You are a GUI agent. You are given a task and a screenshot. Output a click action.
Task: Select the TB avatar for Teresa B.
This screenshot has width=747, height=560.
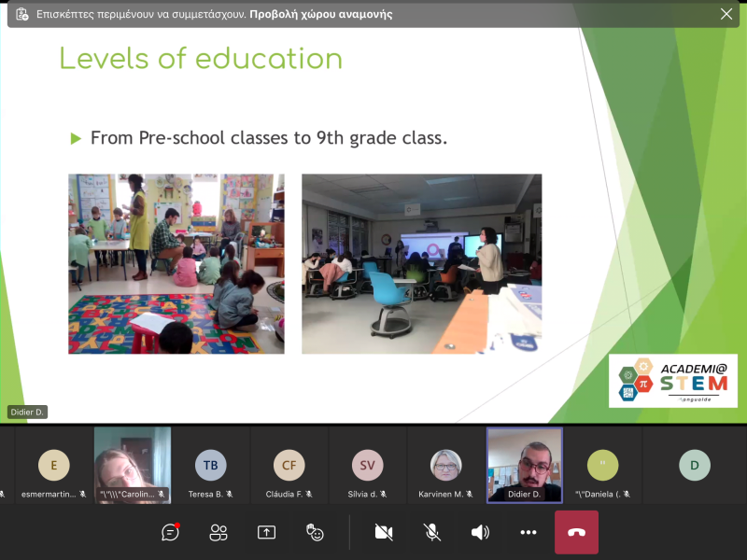pyautogui.click(x=210, y=465)
